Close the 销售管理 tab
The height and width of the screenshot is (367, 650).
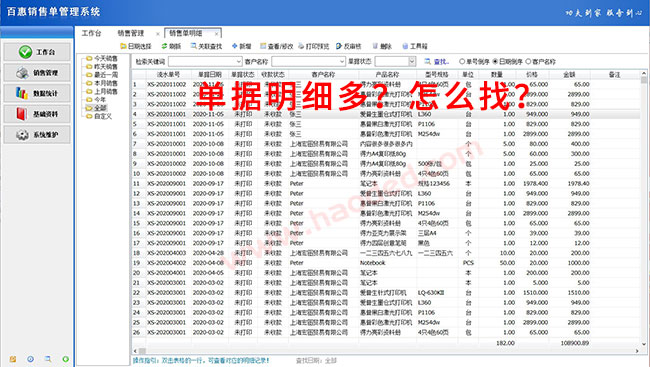click(158, 34)
